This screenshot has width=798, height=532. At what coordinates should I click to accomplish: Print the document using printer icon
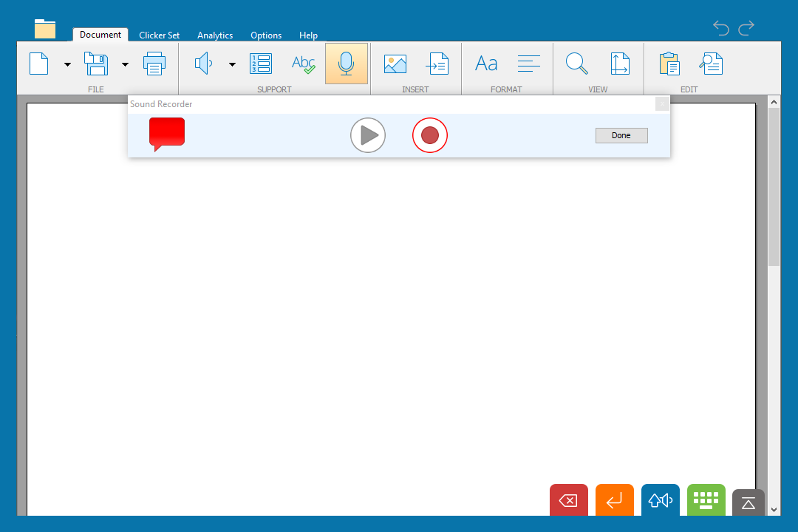click(x=154, y=64)
